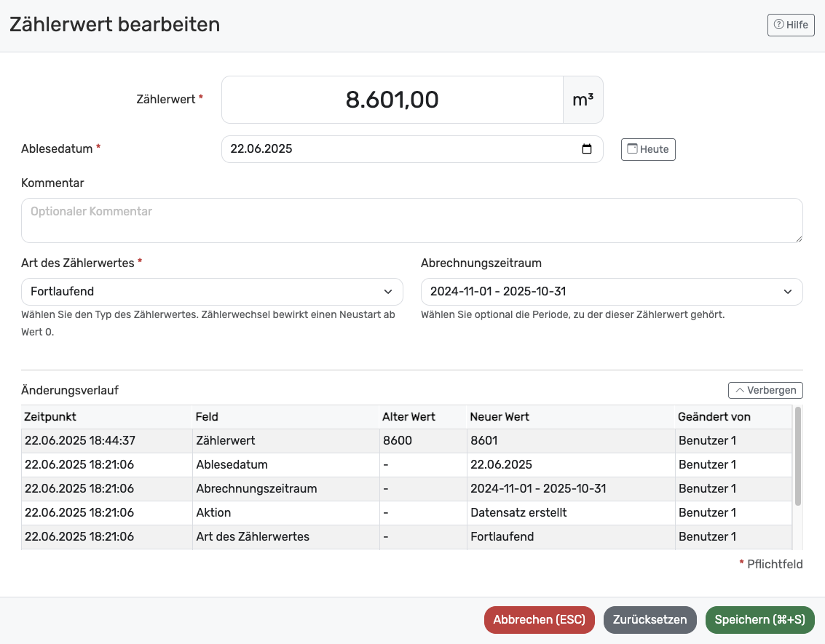Focus the Ablesedatum date field

[x=400, y=149]
